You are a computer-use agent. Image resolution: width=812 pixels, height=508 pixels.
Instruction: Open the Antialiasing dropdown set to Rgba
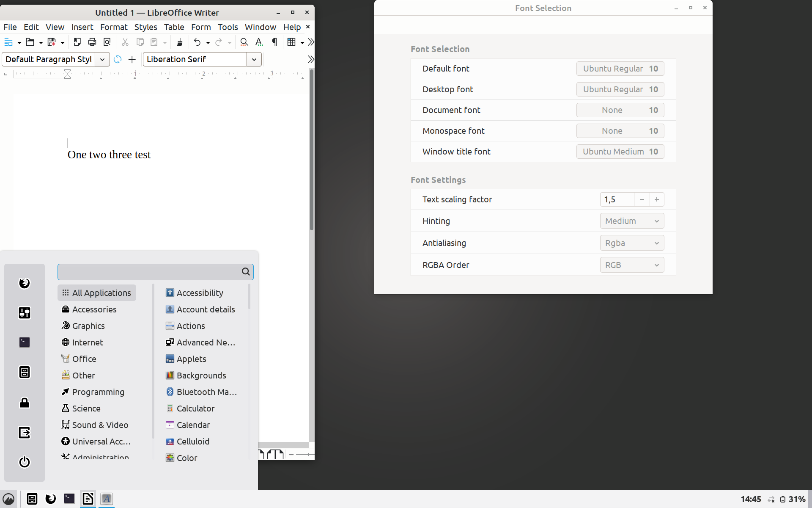click(632, 243)
